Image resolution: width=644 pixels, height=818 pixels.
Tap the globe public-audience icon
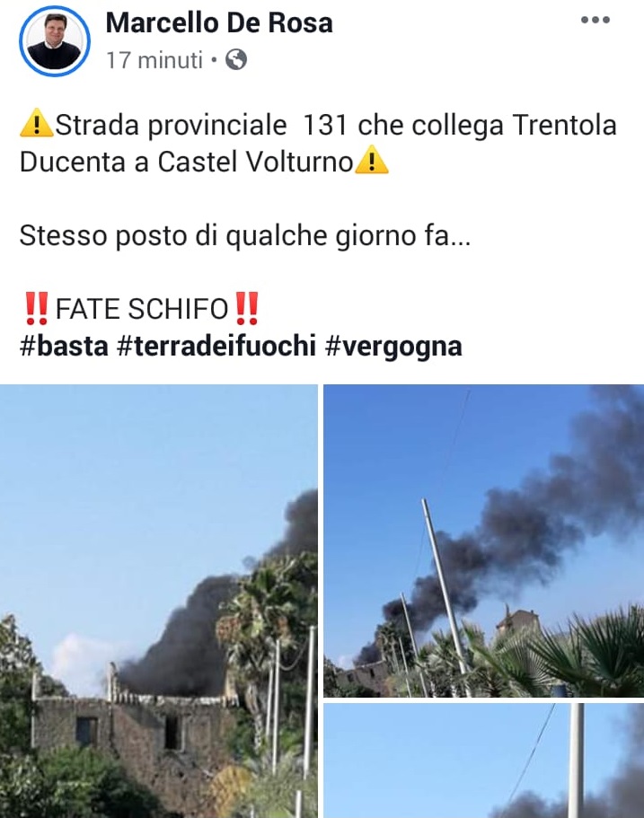(236, 59)
